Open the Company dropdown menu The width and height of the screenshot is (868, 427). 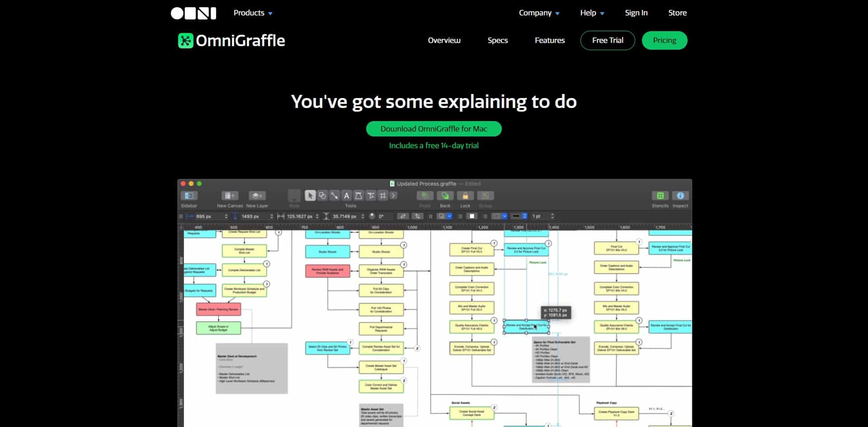coord(538,13)
